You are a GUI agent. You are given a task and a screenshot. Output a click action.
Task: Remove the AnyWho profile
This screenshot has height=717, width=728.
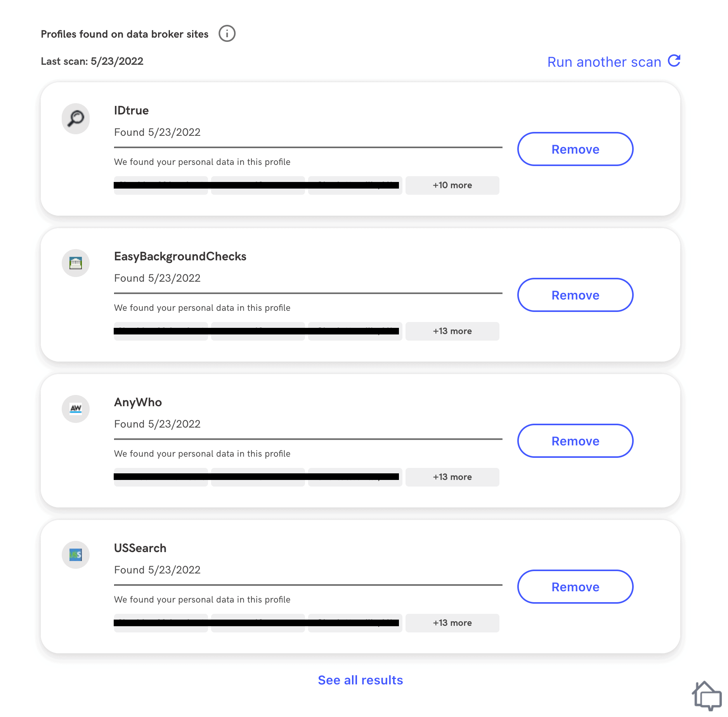575,441
